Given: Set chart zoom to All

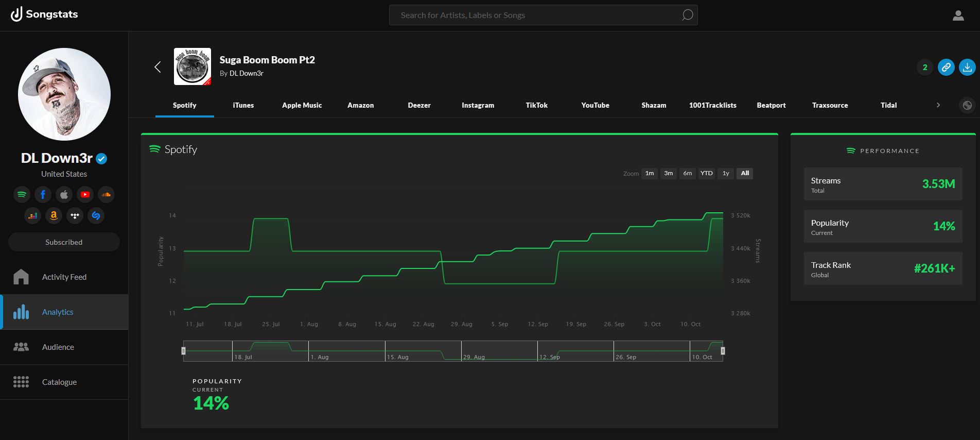Looking at the screenshot, I should [745, 173].
